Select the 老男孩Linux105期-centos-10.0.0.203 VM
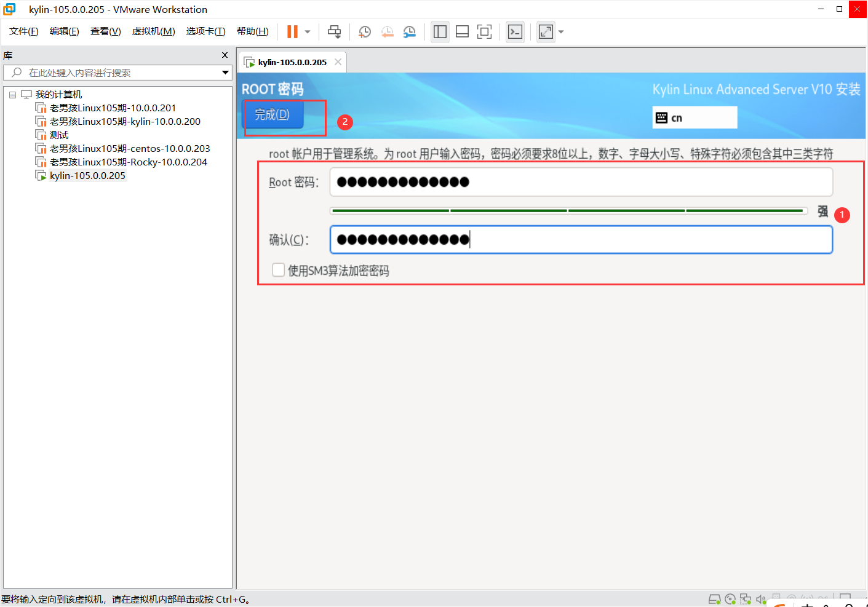This screenshot has width=868, height=607. click(x=130, y=149)
